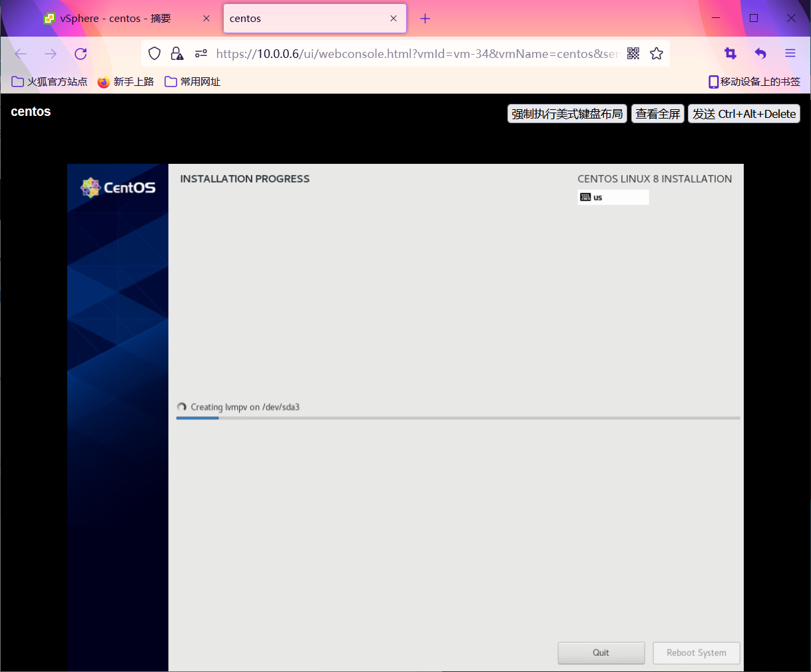
Task: Click the CentOS logo in sidebar
Action: point(118,188)
